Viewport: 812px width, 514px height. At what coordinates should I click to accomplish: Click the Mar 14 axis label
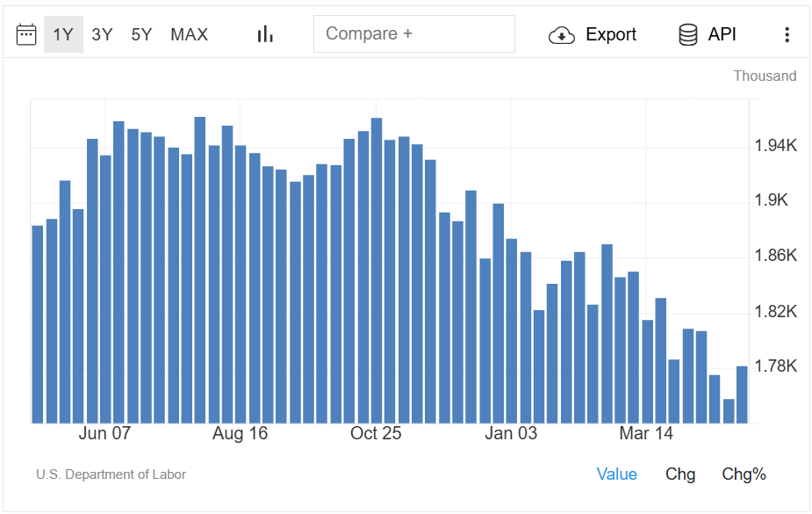646,433
